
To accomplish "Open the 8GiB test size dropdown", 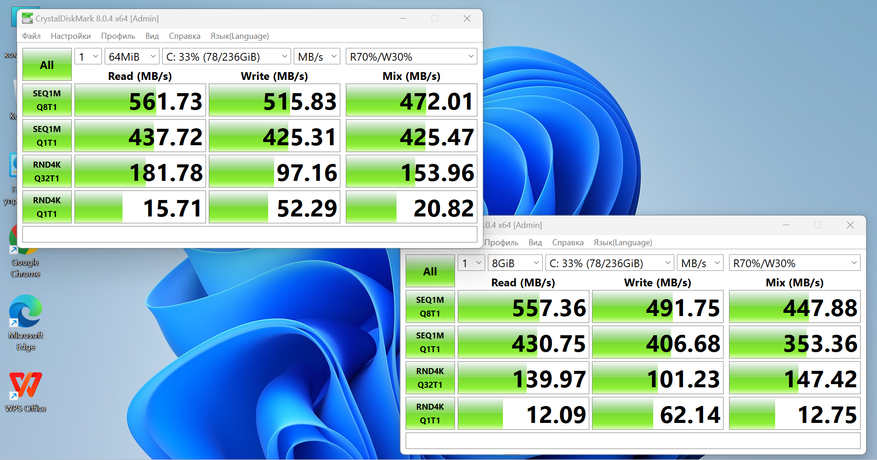I will [515, 263].
